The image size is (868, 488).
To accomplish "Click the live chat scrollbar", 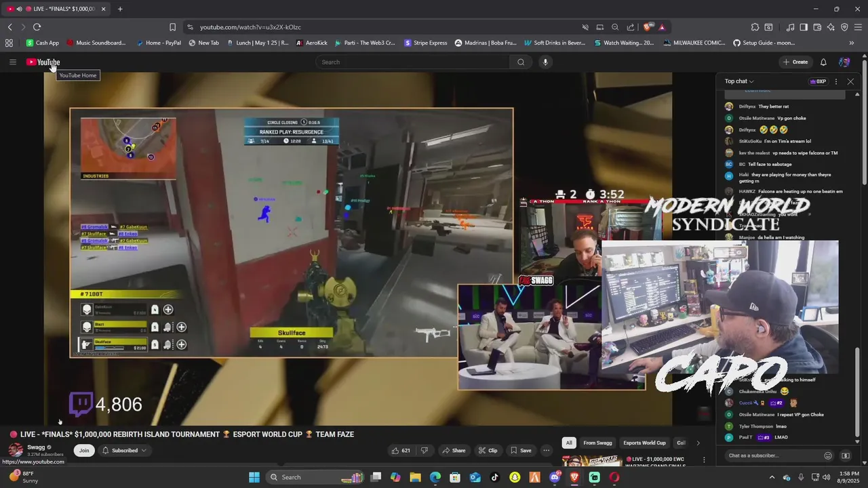I will pyautogui.click(x=857, y=393).
